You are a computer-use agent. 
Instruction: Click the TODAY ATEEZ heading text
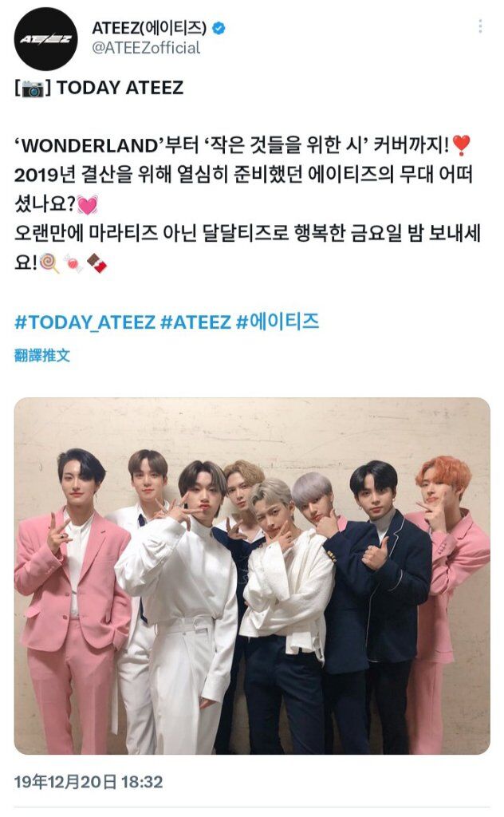[120, 88]
